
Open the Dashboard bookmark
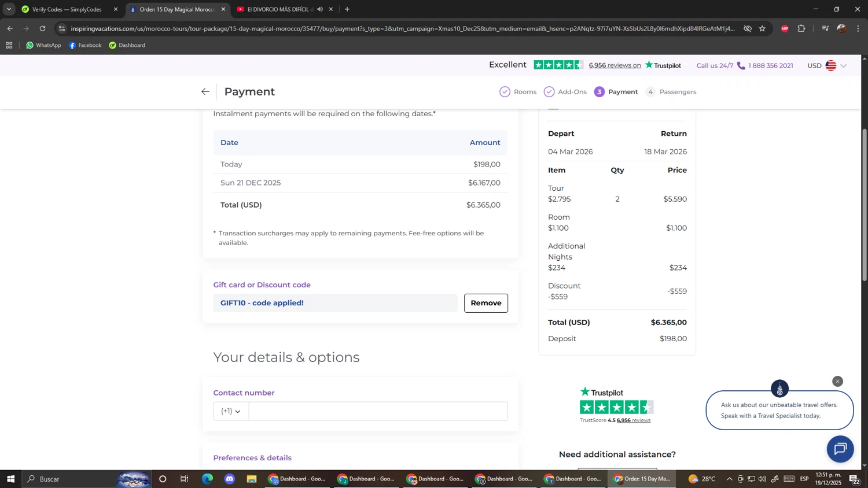pos(127,45)
